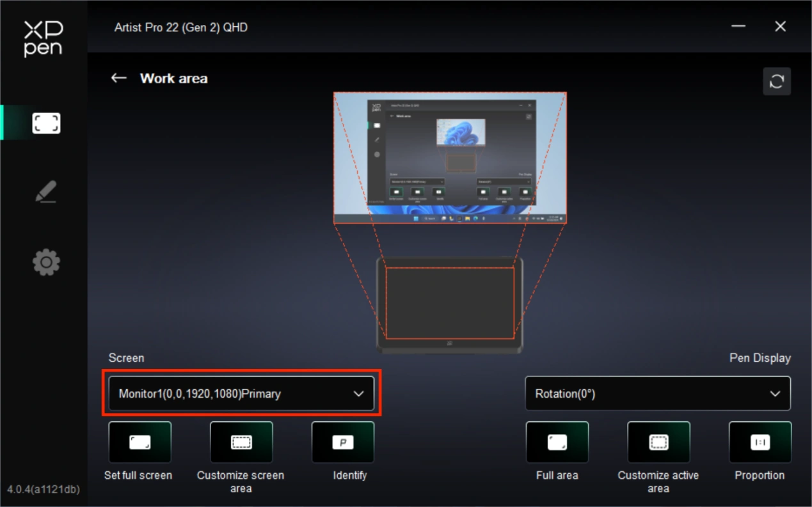Click the monitor screen preview thumbnail

point(450,158)
